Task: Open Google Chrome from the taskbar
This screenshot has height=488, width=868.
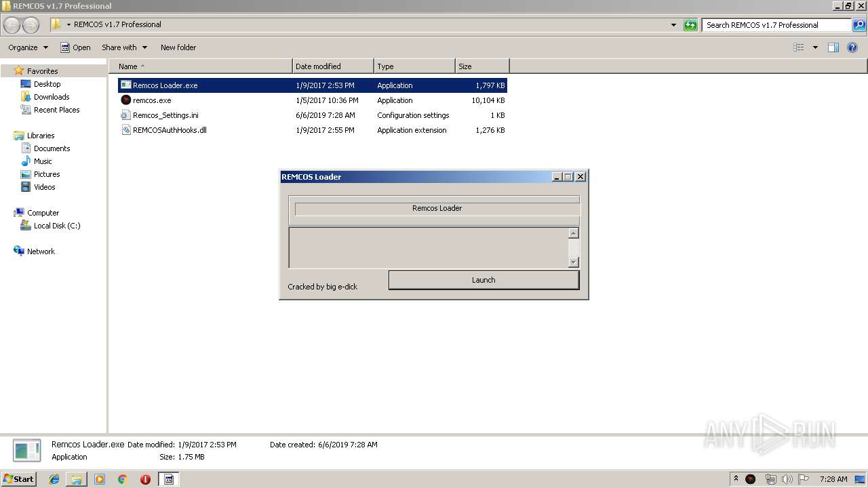Action: 122,479
